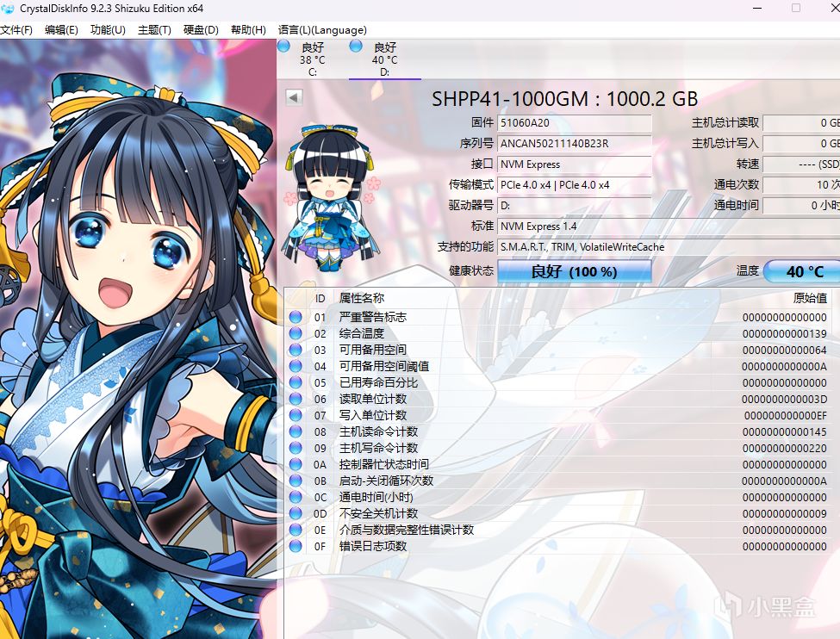Viewport: 840px width, 639px height.
Task: Click the 40 °C temperature button
Action: pyautogui.click(x=802, y=271)
